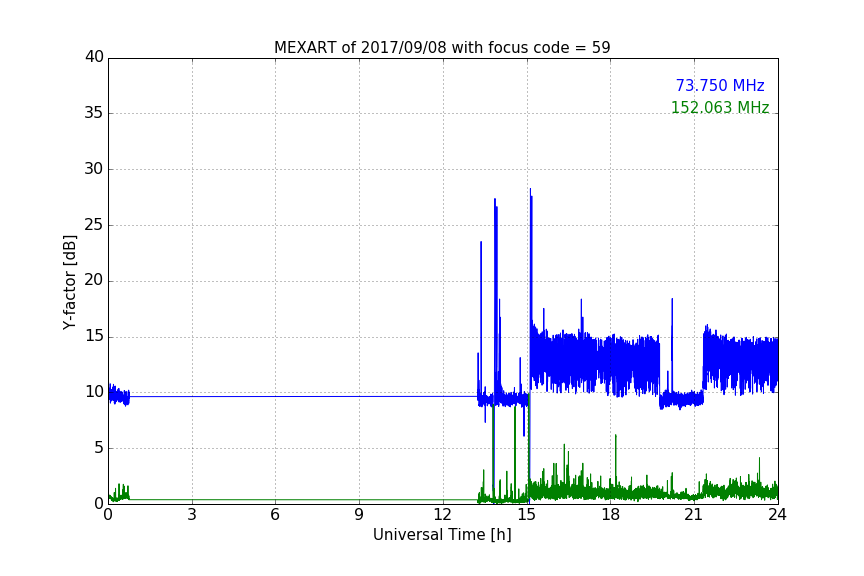Click the green '152.063 MHz' legend label

720,107
